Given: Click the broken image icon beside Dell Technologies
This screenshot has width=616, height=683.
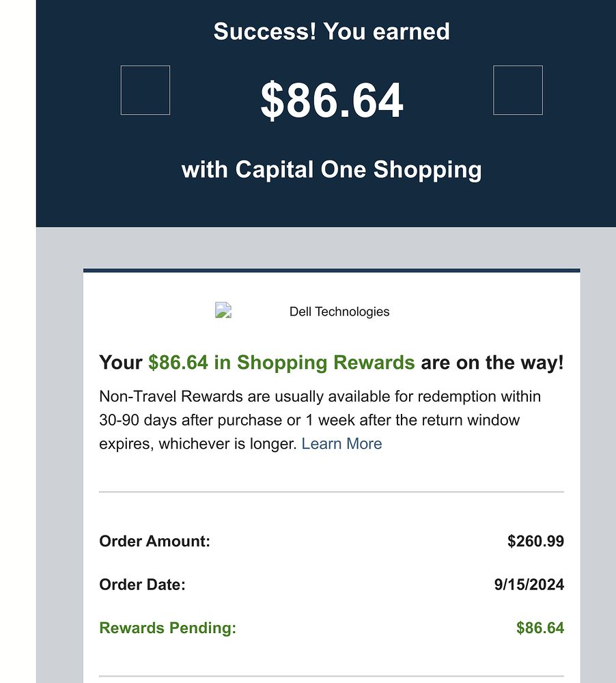Looking at the screenshot, I should click(223, 311).
